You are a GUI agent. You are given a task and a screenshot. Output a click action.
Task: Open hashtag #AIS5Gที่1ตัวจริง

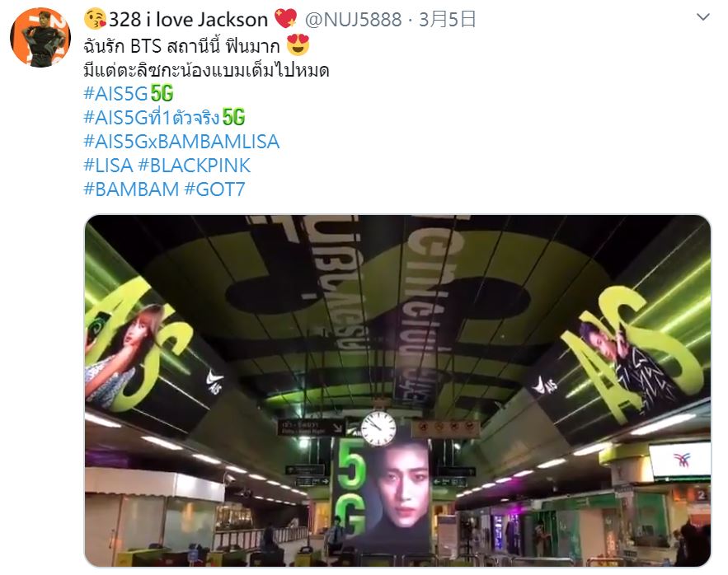(x=152, y=118)
